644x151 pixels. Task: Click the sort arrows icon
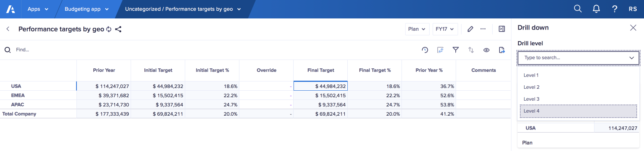pyautogui.click(x=471, y=50)
